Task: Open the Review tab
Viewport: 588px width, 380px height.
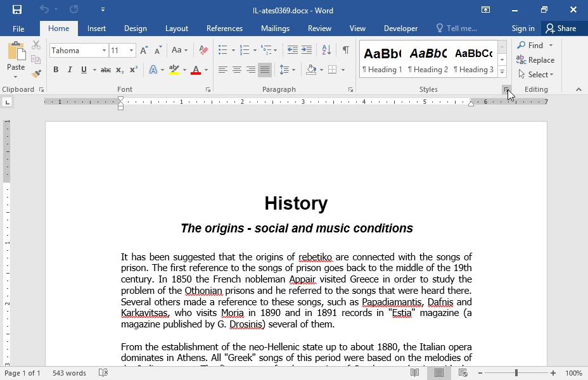Action: coord(319,28)
